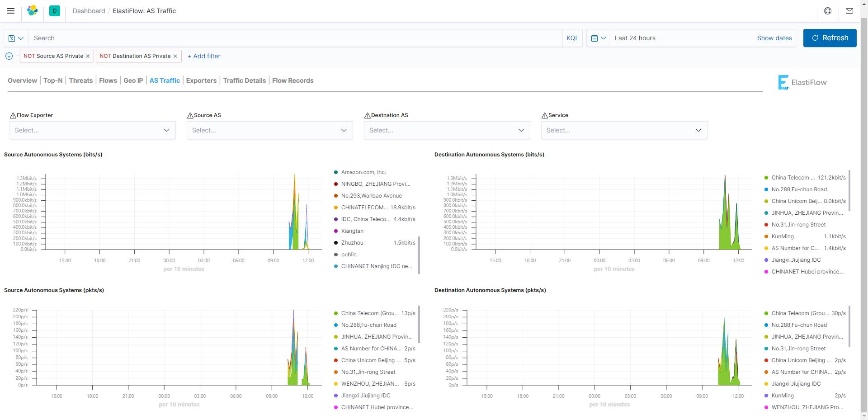Viewport: 868px width, 420px height.
Task: Click the page vertical scrollbar
Action: pos(864,215)
